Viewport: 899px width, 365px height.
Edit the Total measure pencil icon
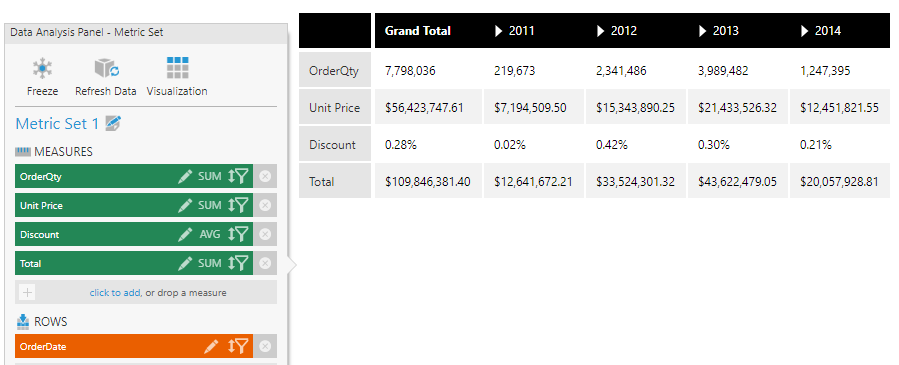(185, 263)
